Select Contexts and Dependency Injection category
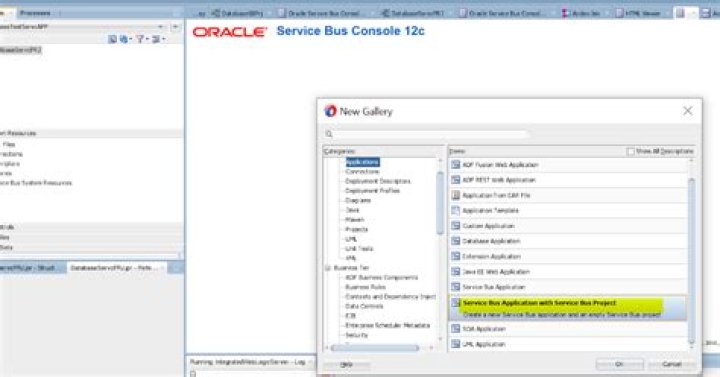This screenshot has height=377, width=720. 390,297
